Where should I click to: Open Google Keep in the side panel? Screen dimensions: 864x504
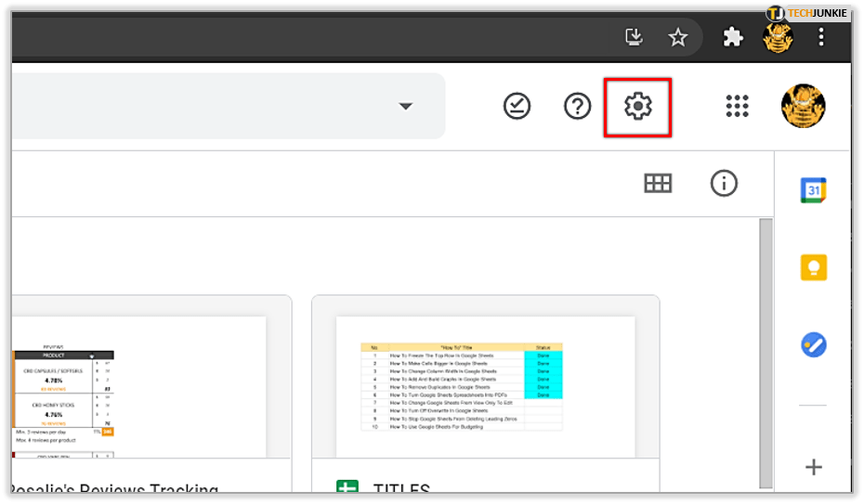(813, 267)
